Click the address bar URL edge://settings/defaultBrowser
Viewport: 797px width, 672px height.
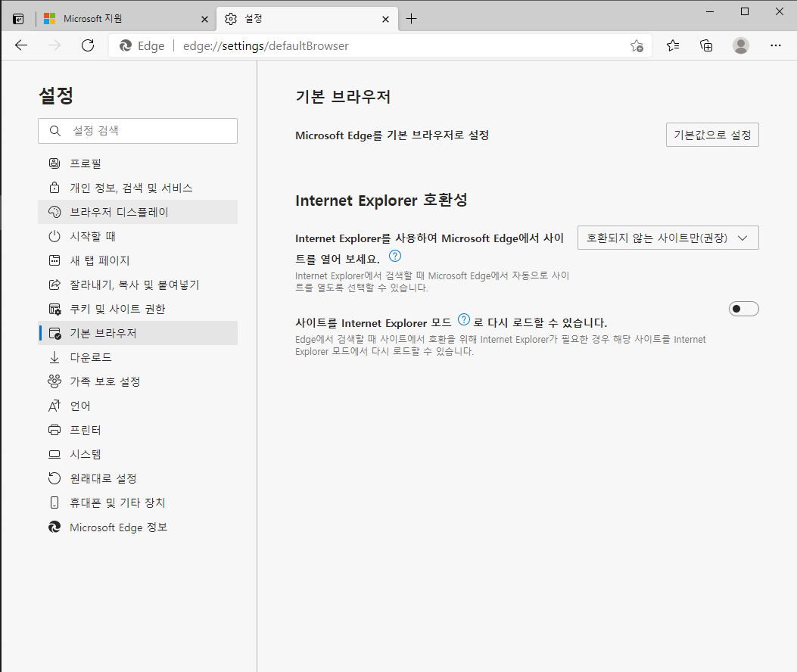pos(266,45)
